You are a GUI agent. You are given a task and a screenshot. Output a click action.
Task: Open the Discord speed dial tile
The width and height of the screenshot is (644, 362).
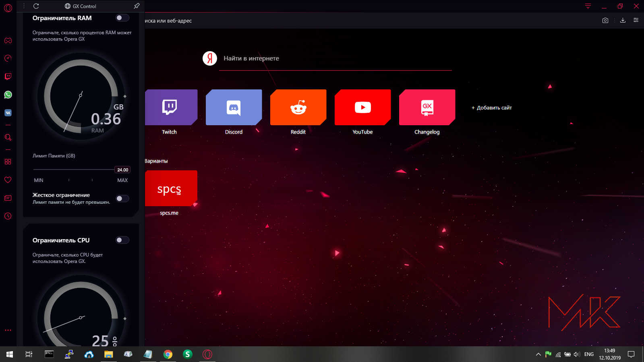(234, 107)
